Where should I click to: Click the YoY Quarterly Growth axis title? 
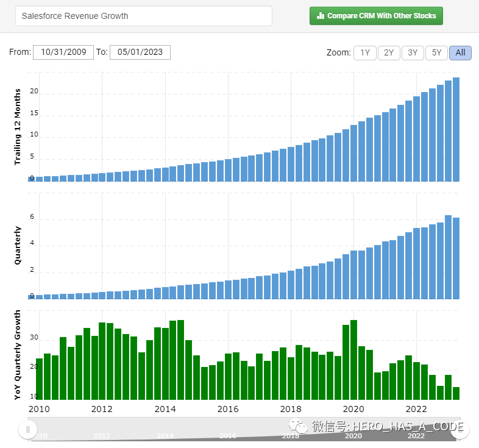tap(18, 355)
